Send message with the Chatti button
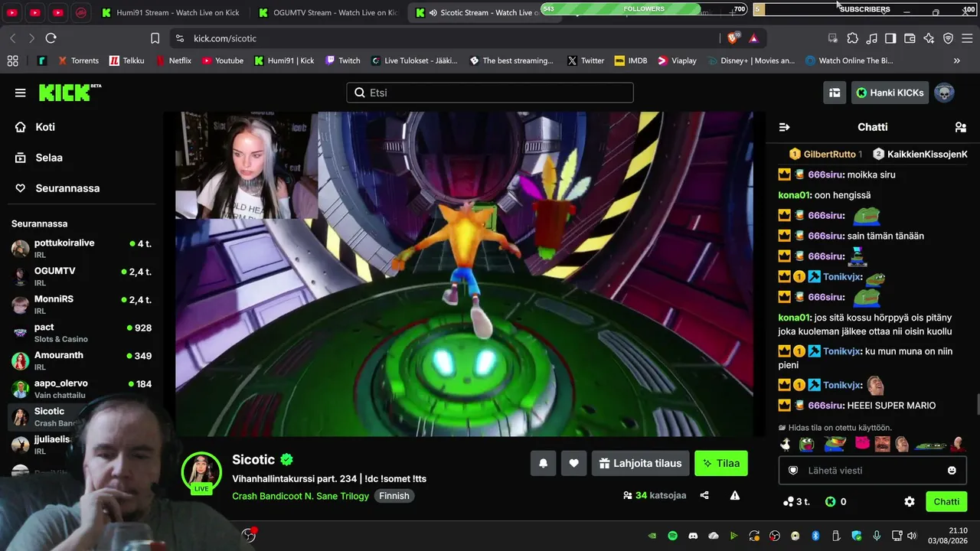Viewport: 980px width, 551px height. tap(946, 501)
